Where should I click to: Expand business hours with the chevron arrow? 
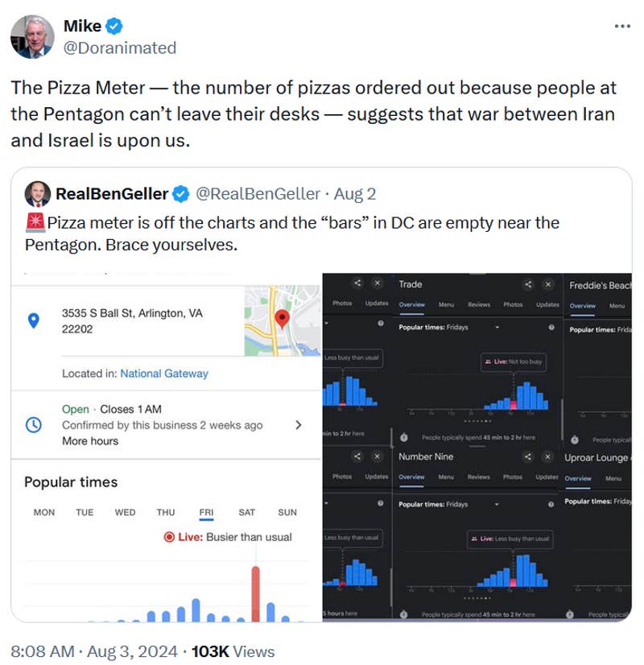pyautogui.click(x=298, y=425)
